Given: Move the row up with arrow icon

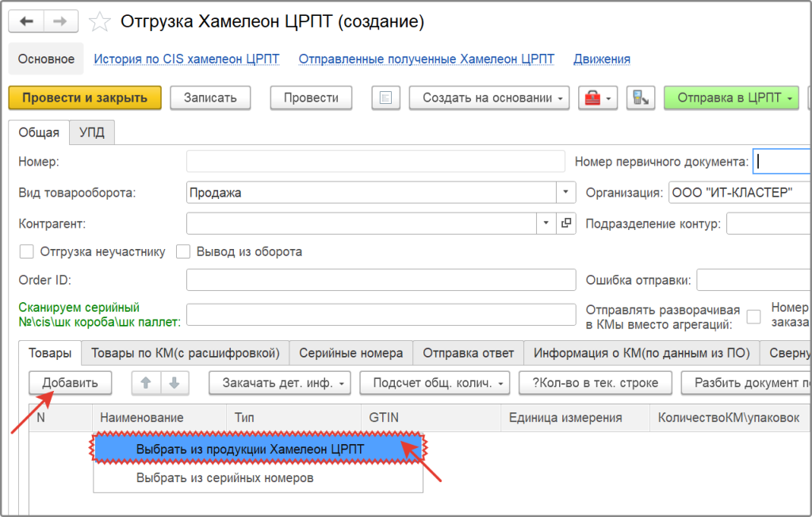Looking at the screenshot, I should 146,383.
